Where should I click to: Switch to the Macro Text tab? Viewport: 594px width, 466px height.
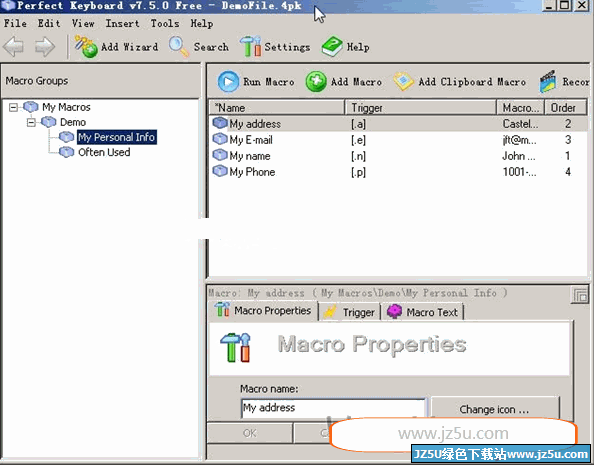click(423, 312)
